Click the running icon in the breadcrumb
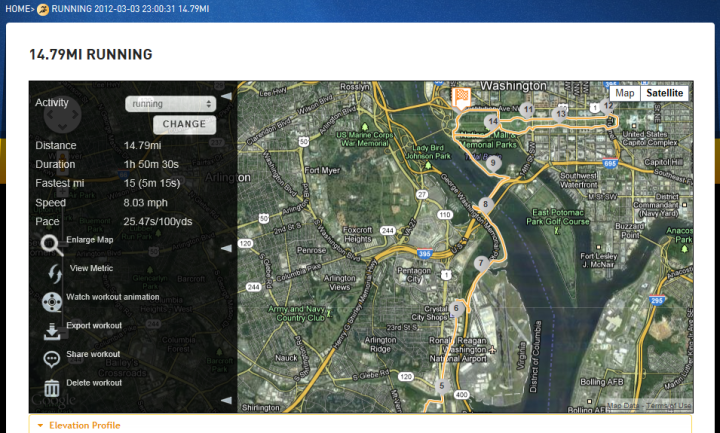720x433 pixels. 43,9
